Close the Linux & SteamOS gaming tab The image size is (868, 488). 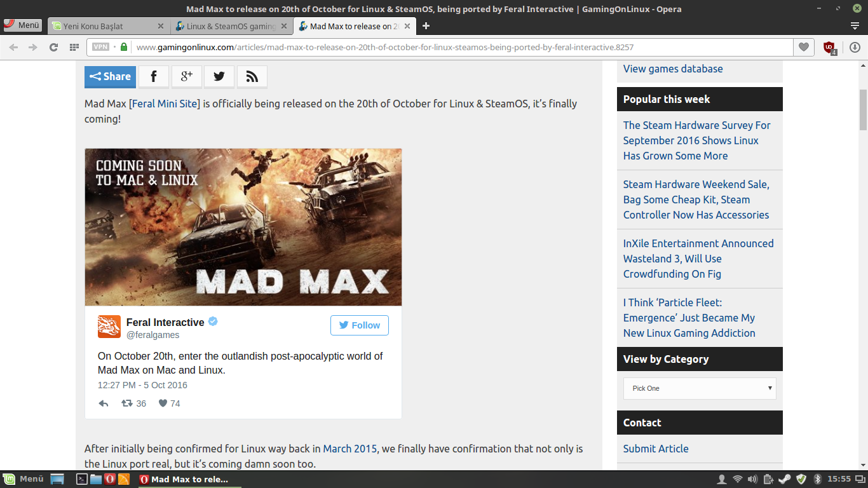(283, 26)
